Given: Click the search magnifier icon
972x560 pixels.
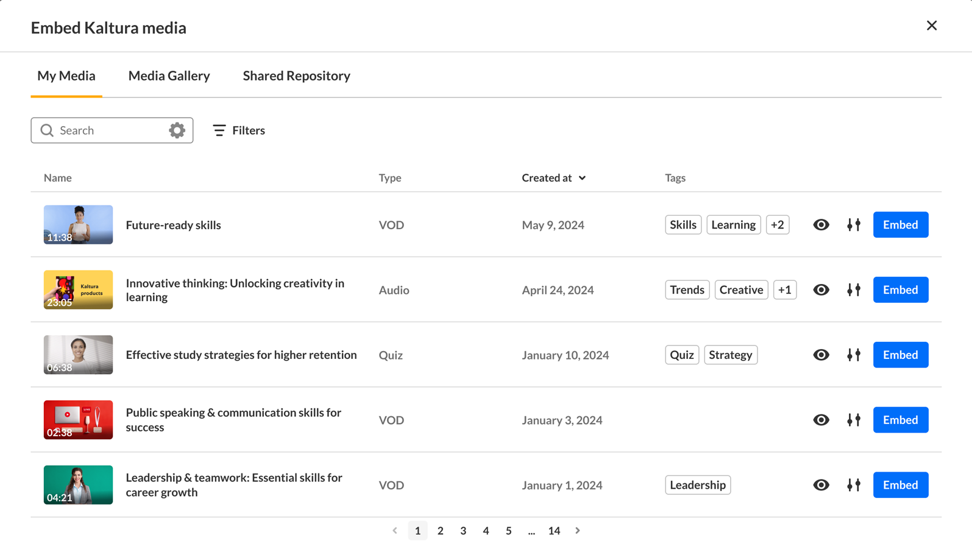Looking at the screenshot, I should click(47, 130).
